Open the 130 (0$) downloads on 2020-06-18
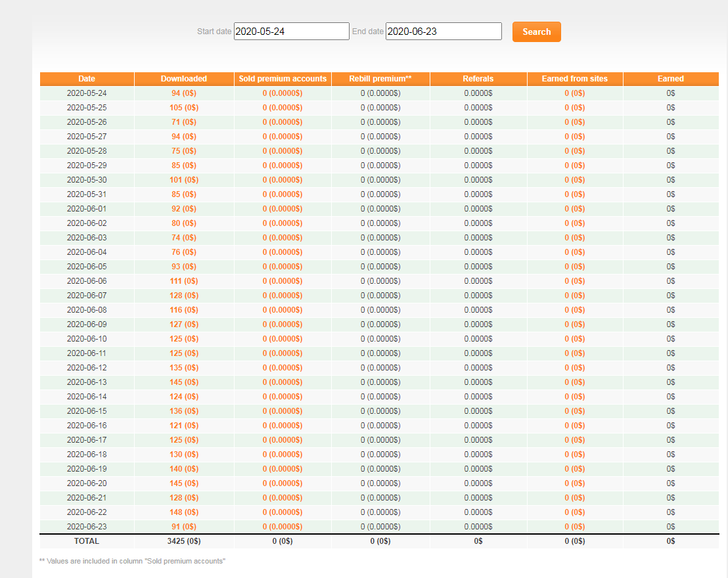The width and height of the screenshot is (728, 578). pos(184,454)
